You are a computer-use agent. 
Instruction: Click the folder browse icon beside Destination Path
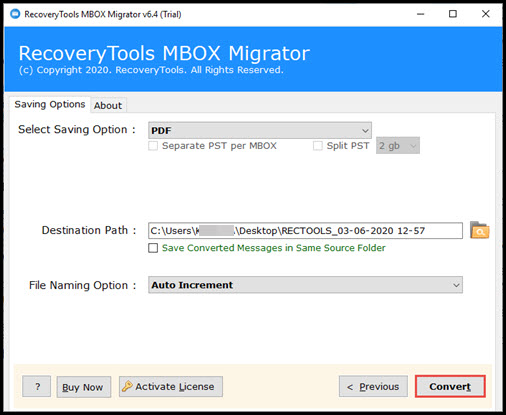pos(479,230)
